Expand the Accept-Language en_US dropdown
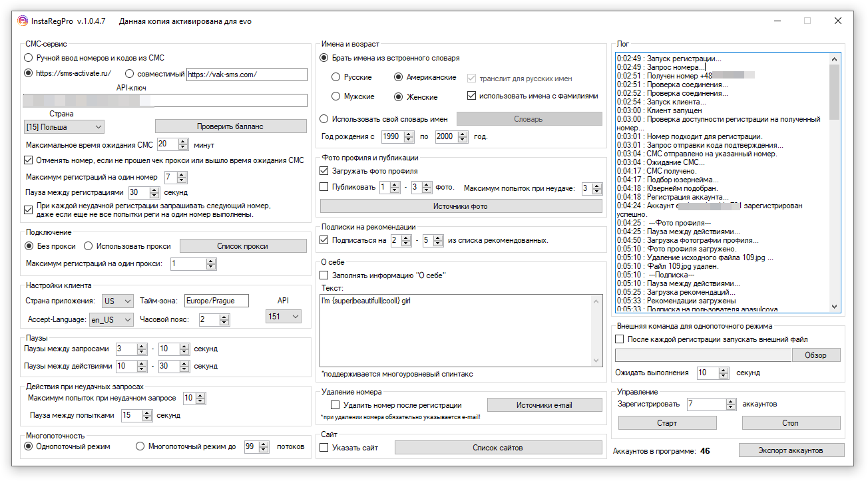Image resolution: width=868 pixels, height=481 pixels. click(x=111, y=320)
